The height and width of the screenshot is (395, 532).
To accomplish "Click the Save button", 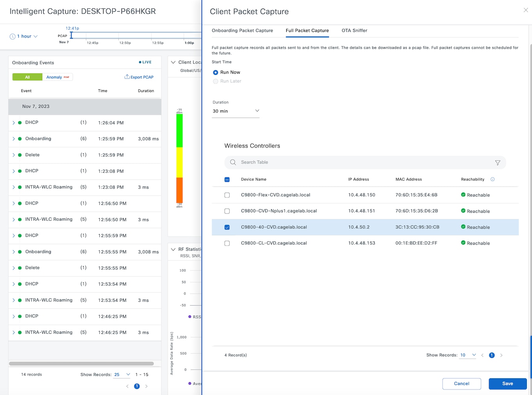I will coord(507,384).
